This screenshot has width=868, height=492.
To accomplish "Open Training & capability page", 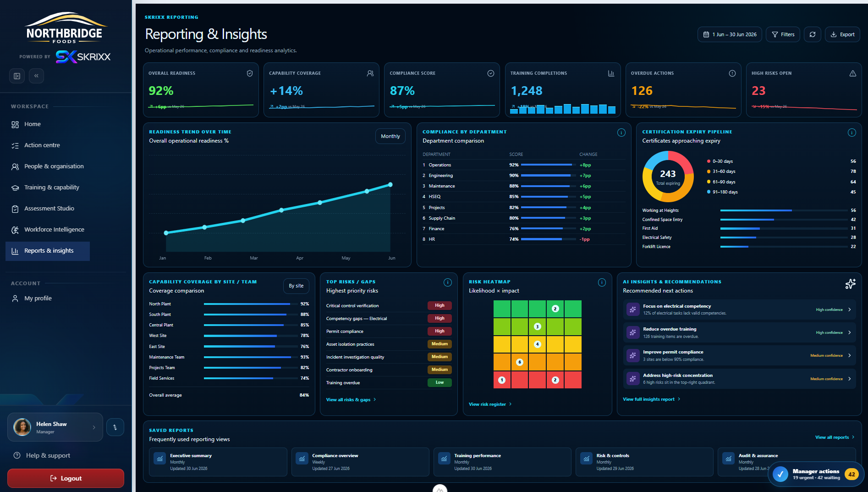I will [x=48, y=188].
